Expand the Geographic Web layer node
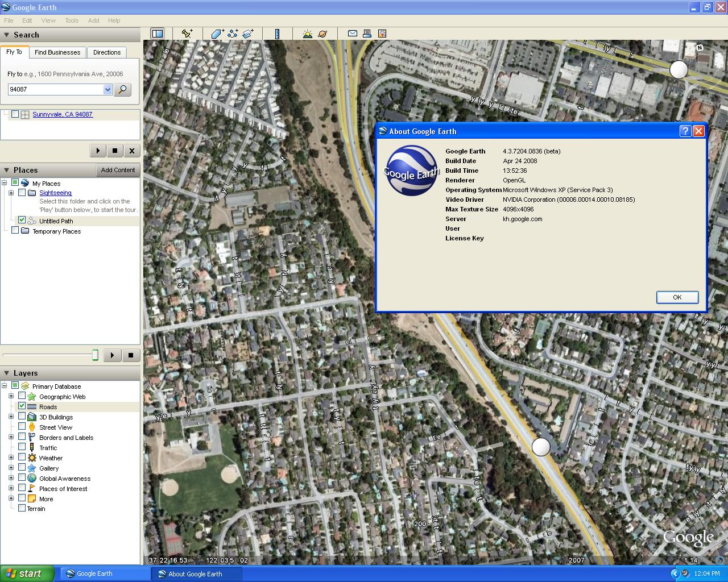Screen dimensions: 728x582 coord(11,396)
